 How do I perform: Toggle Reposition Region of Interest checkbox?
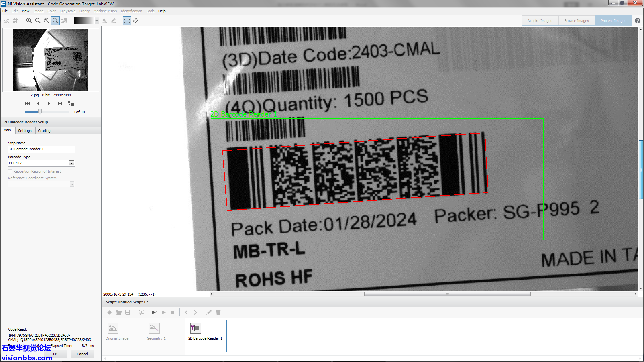[10, 171]
